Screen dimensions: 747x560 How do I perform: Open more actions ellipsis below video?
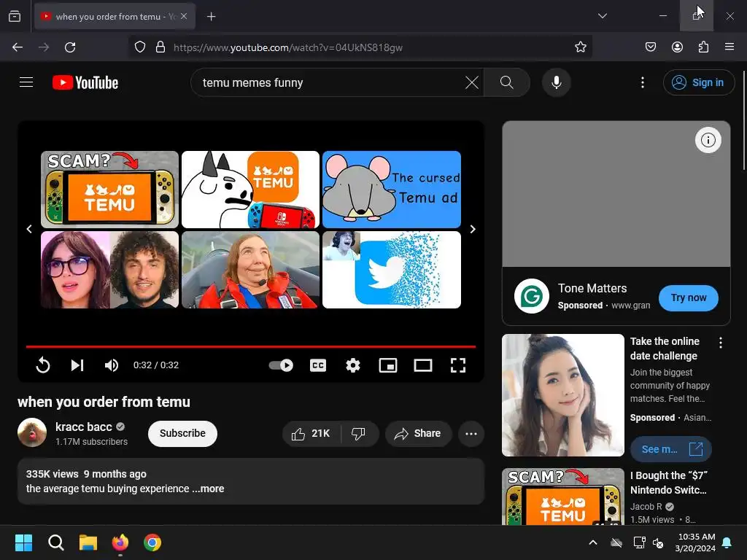tap(471, 433)
